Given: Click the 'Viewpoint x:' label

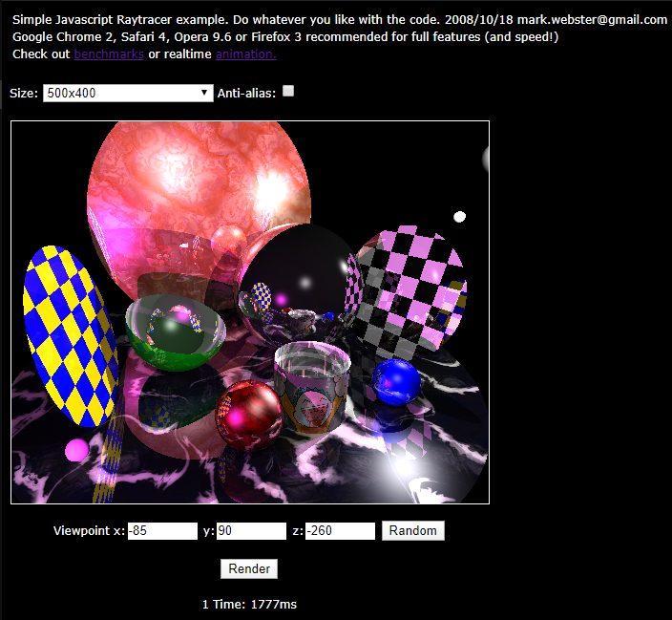Looking at the screenshot, I should click(89, 531).
